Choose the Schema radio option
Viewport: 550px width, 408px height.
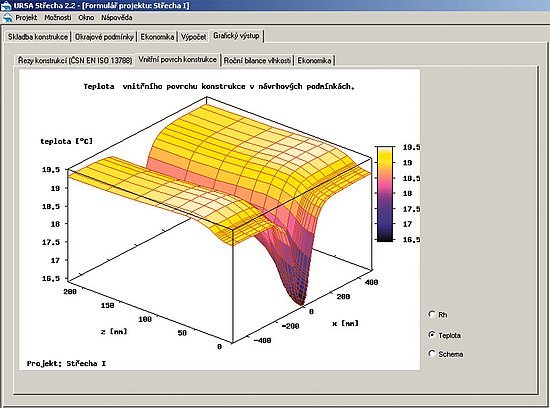click(432, 354)
